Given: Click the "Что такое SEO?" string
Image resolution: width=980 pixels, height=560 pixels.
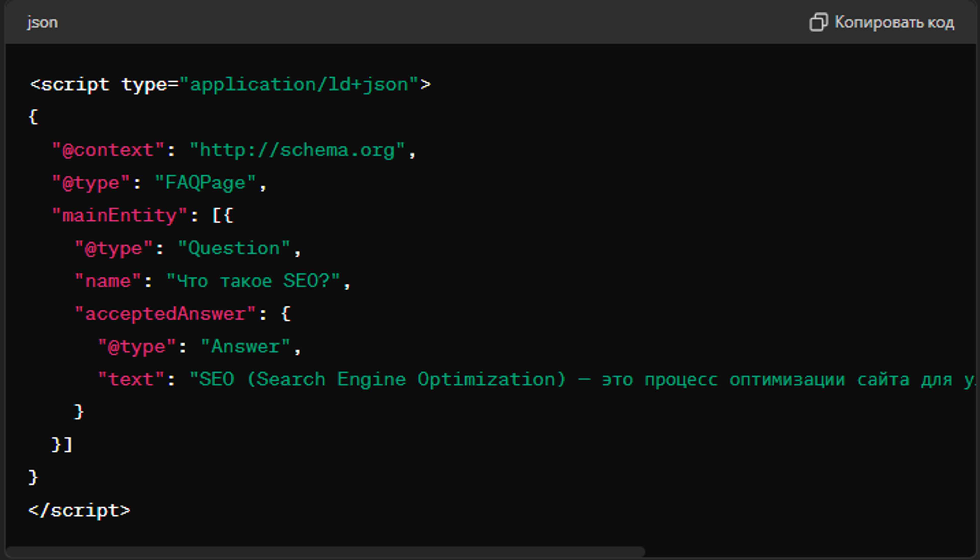Looking at the screenshot, I should [x=253, y=281].
